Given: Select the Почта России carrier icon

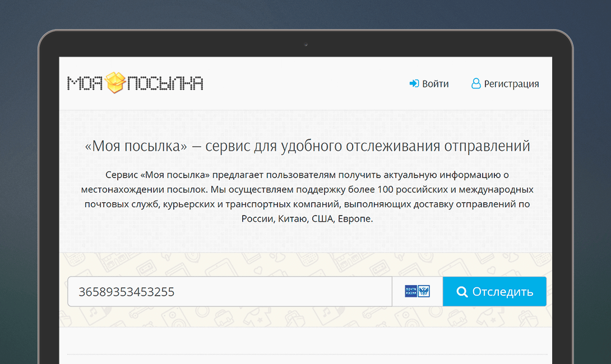Looking at the screenshot, I should (x=418, y=291).
